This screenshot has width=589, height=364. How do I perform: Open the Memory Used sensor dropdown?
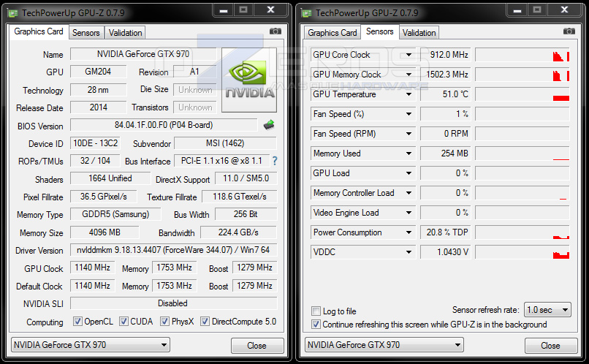coord(408,153)
